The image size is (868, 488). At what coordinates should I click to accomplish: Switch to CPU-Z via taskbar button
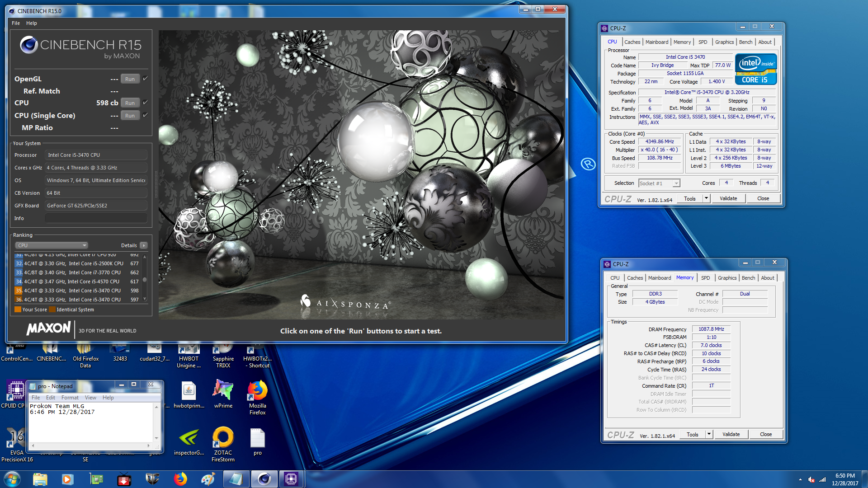pos(292,479)
